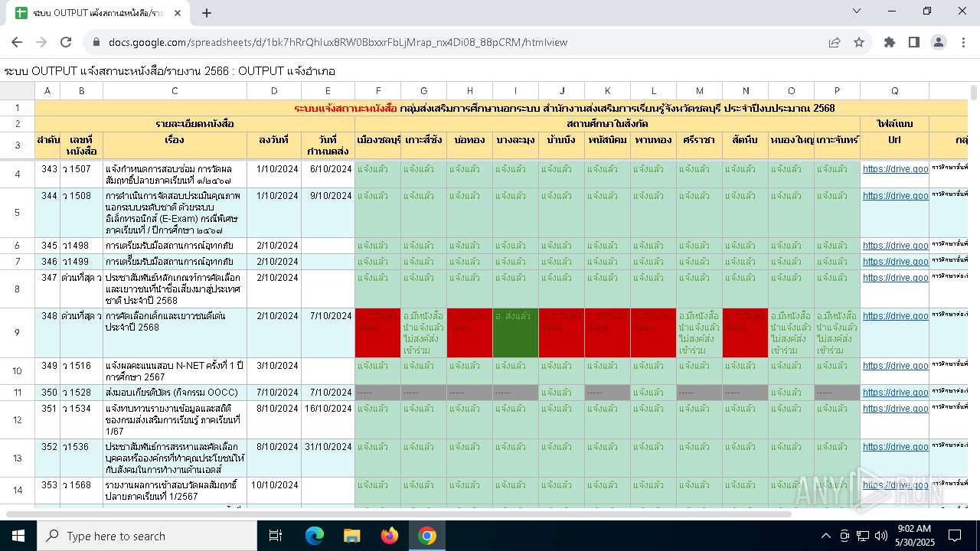Click column header Q

point(894,91)
